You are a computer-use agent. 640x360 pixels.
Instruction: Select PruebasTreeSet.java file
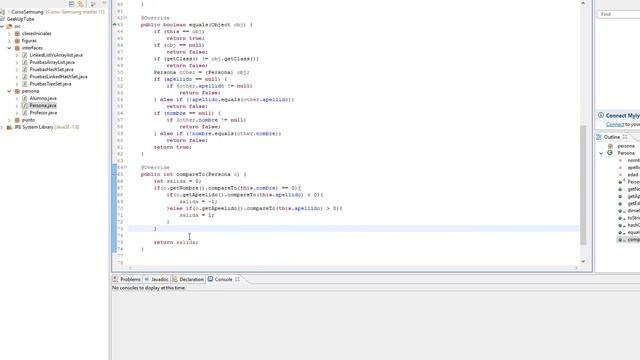click(x=50, y=84)
